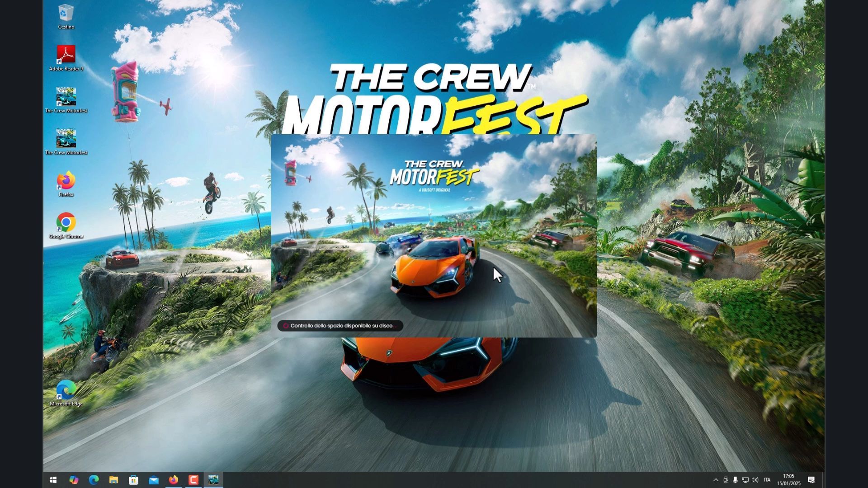Switch to The Crew Motorfest taskbar button
This screenshot has height=488, width=868.
[x=213, y=480]
